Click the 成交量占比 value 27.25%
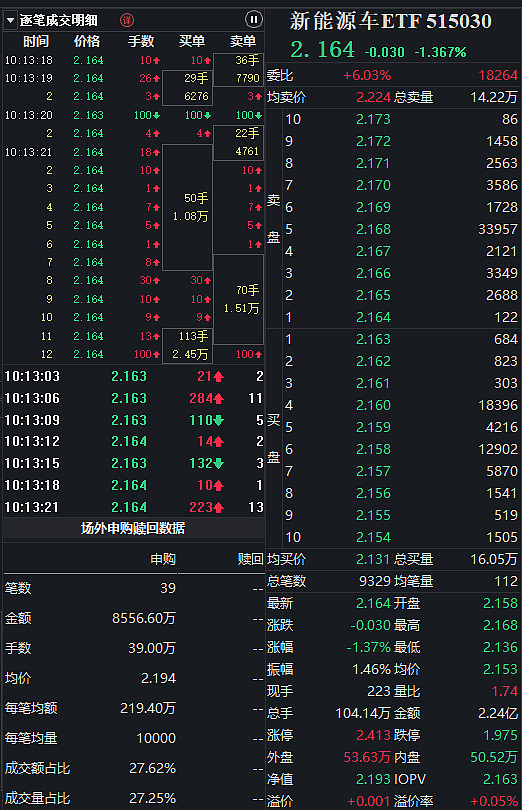522x810 pixels. coord(152,798)
